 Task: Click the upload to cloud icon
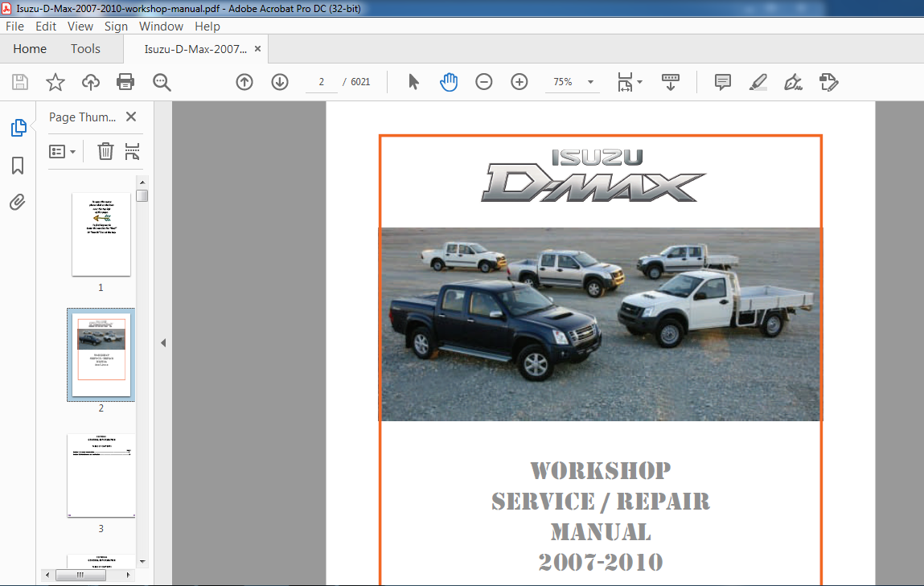(90, 82)
